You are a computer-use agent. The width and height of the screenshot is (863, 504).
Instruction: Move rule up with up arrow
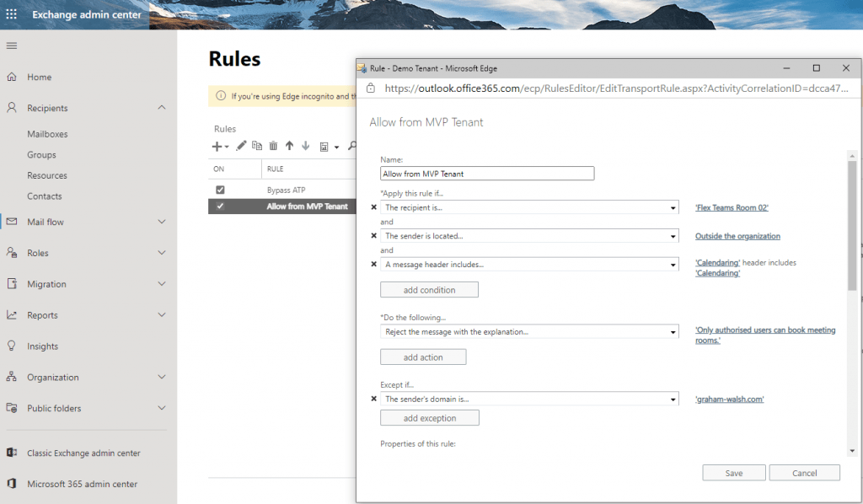click(290, 146)
